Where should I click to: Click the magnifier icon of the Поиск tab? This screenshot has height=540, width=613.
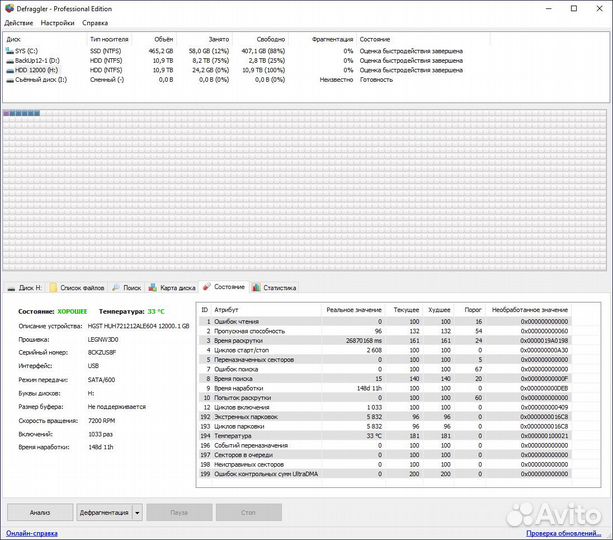point(116,288)
